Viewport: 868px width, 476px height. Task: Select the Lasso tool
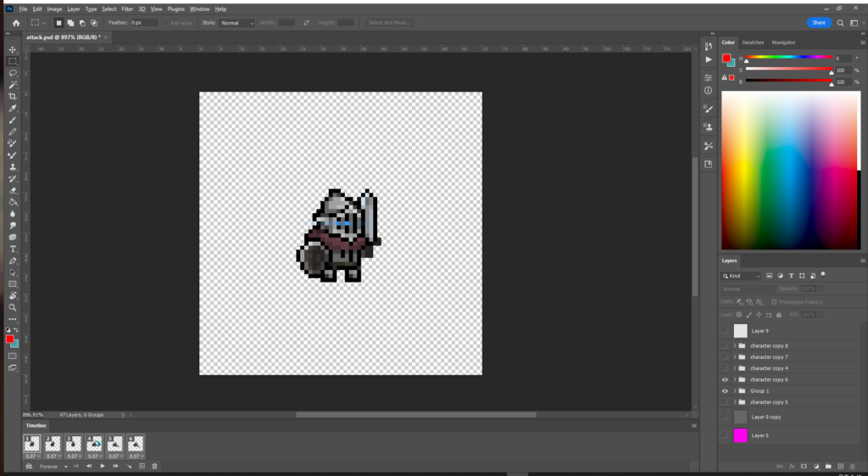(x=12, y=73)
